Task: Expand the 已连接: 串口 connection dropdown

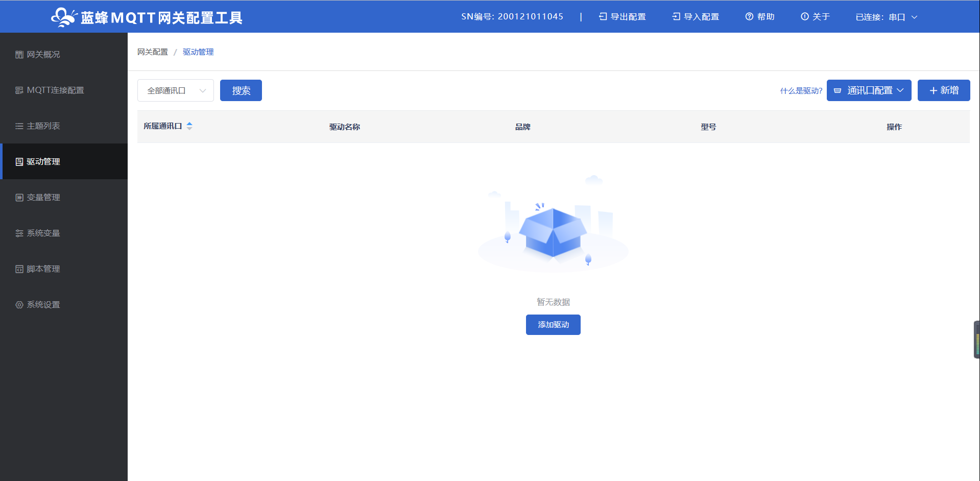Action: click(x=887, y=17)
